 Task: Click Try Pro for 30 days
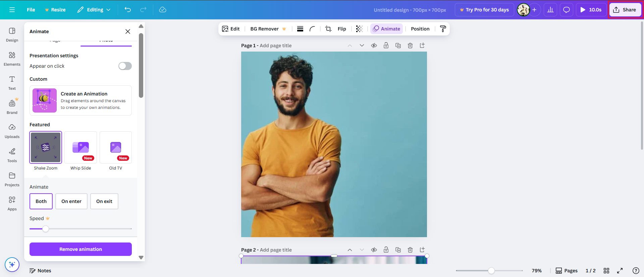point(484,10)
